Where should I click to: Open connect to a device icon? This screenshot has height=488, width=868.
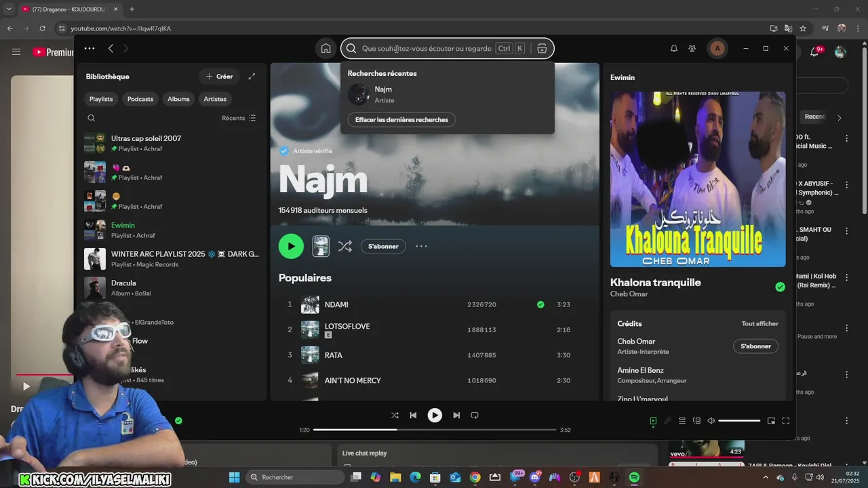coord(696,421)
